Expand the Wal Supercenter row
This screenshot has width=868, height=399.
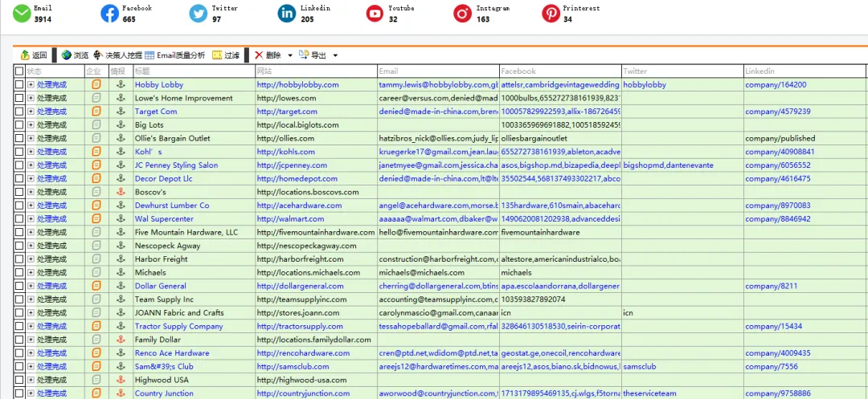pyautogui.click(x=31, y=219)
